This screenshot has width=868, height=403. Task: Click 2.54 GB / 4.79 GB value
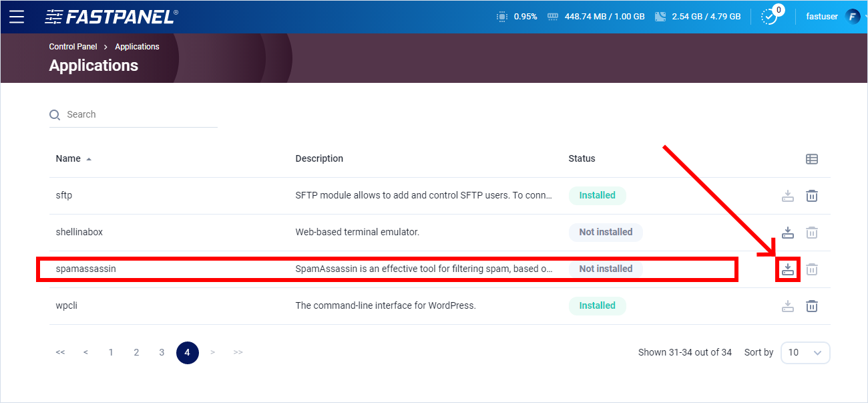706,17
